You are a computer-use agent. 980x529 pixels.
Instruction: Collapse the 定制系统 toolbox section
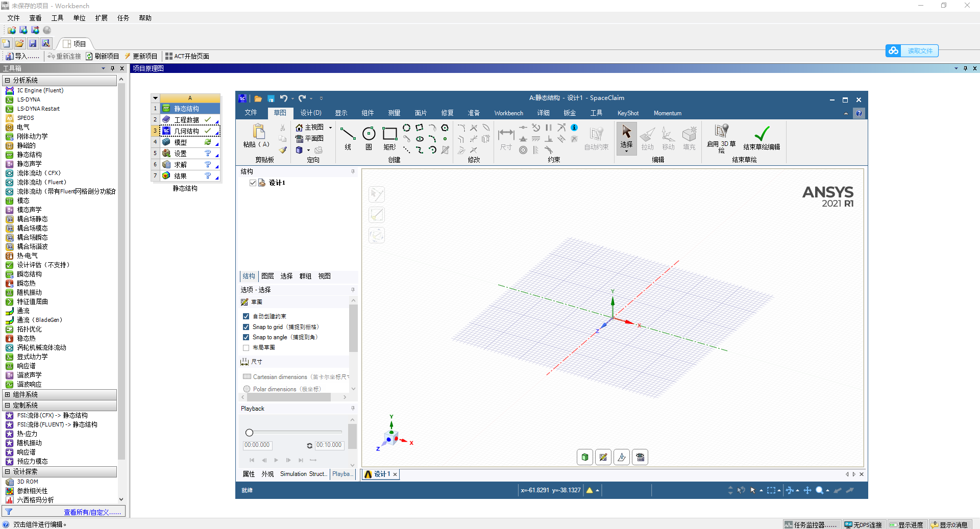click(7, 405)
